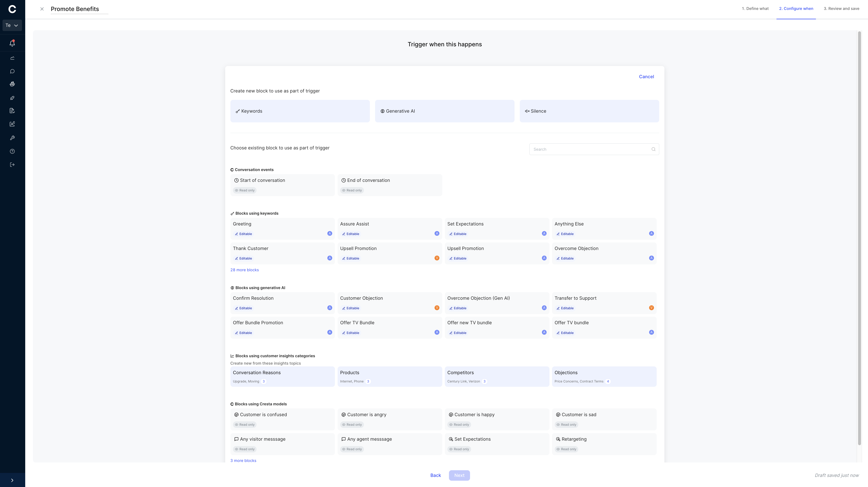Screen dimensions: 868x487
Task: Create a new Generative AI block
Action: point(444,111)
